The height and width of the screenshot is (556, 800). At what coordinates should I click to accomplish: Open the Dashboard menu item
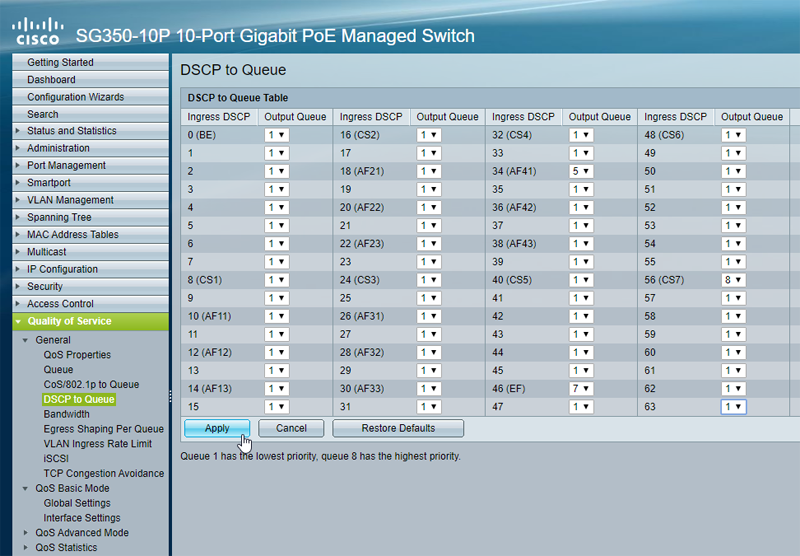[90, 80]
